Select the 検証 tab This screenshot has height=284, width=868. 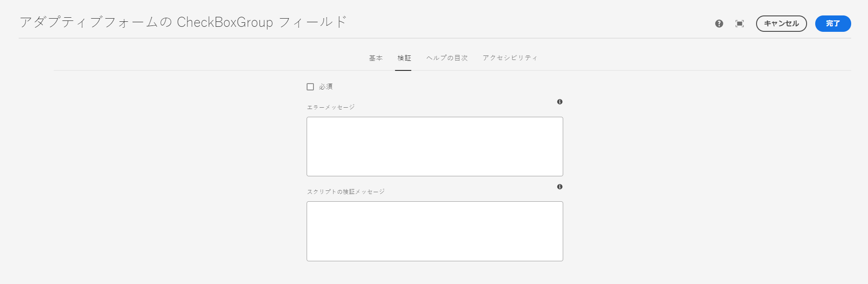[x=404, y=58]
